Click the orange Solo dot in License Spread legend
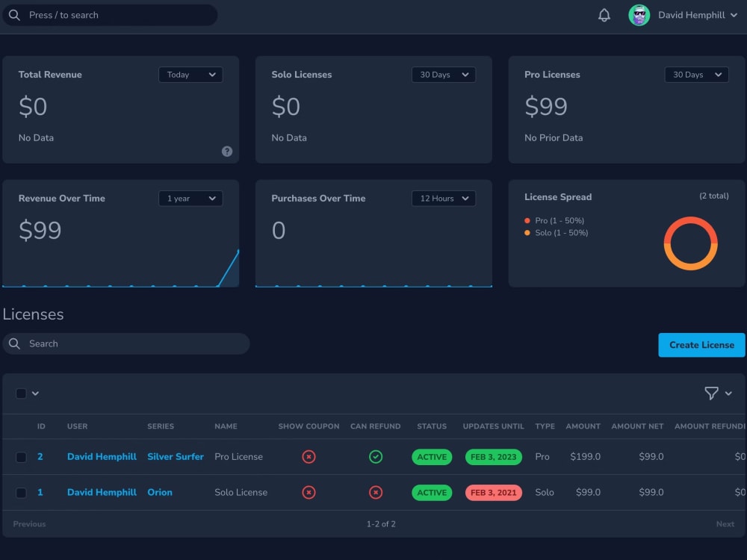Screen dimensions: 747x560 (x=526, y=232)
